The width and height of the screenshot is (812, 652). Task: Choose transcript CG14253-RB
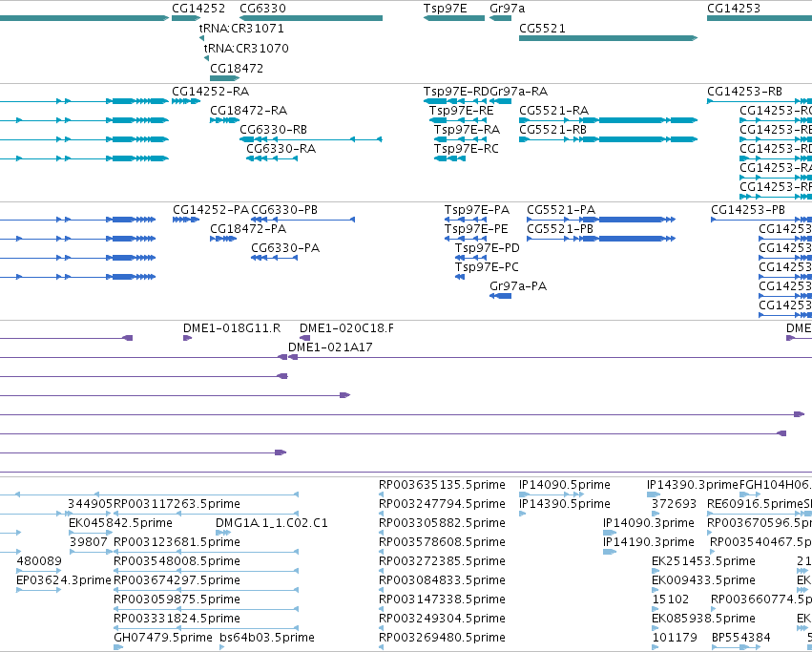point(744,92)
